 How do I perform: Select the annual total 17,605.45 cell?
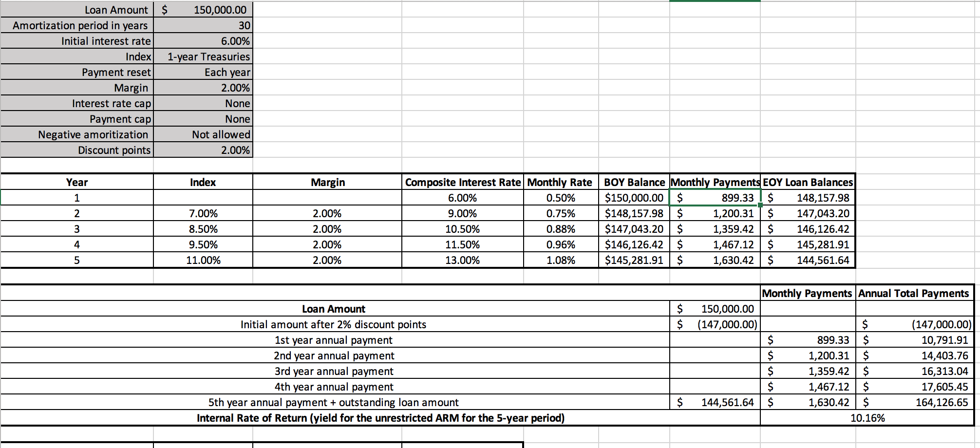coord(914,387)
